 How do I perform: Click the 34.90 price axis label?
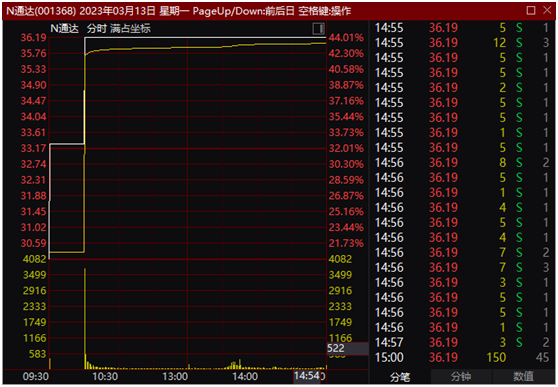click(x=33, y=85)
